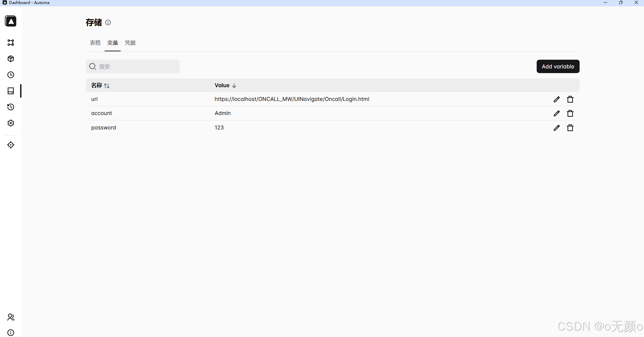
Task: Open the Logs history icon
Action: 11,107
